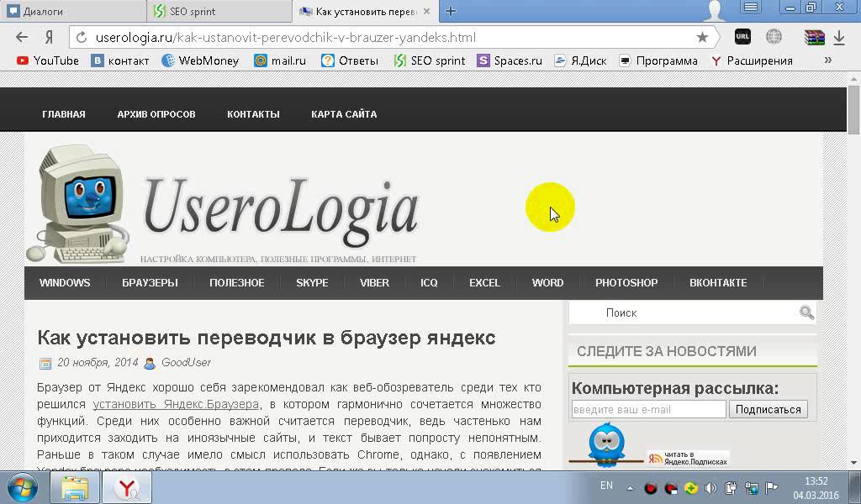Open the browser menu hamburger icon

coord(750,7)
